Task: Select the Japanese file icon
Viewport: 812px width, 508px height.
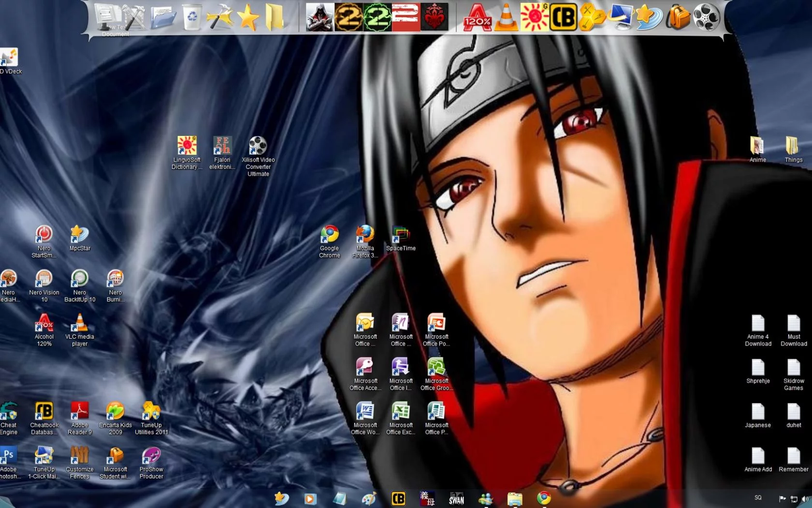Action: pos(758,415)
